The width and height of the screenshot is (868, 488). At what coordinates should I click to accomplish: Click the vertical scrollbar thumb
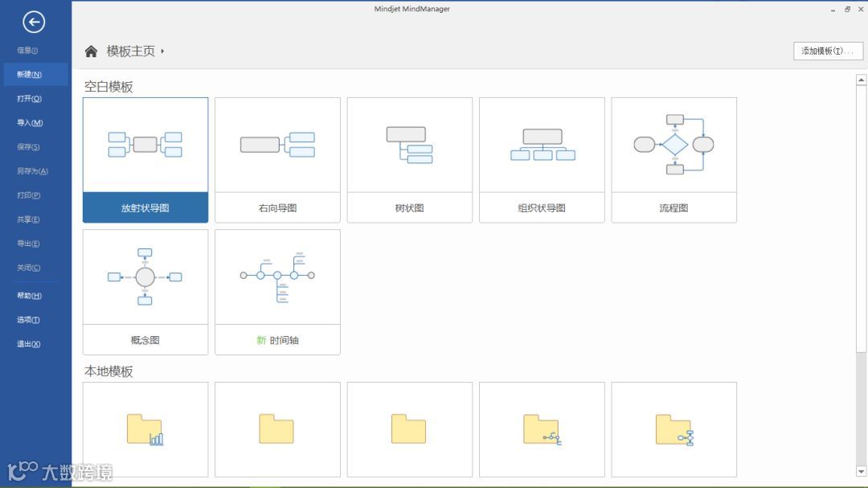pos(861,219)
